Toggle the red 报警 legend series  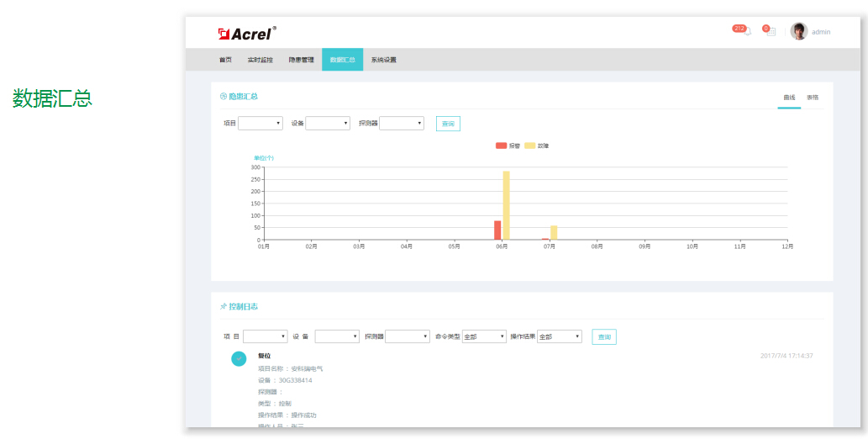(502, 145)
